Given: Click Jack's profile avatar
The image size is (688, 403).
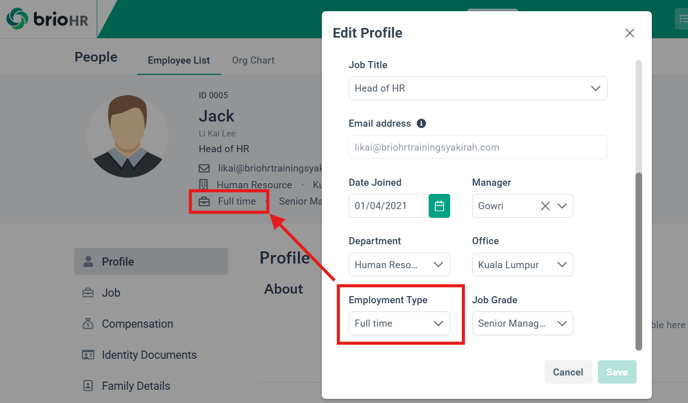Looking at the screenshot, I should 128,136.
